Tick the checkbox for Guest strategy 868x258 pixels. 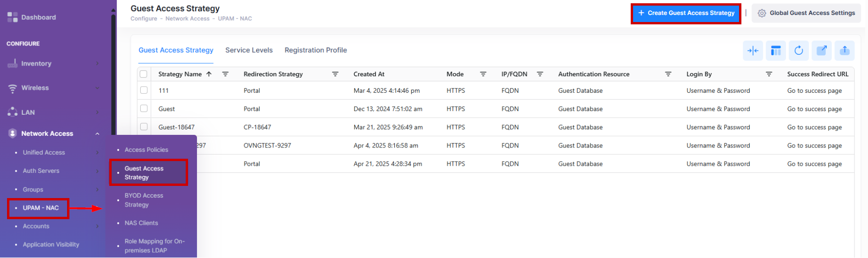(144, 109)
